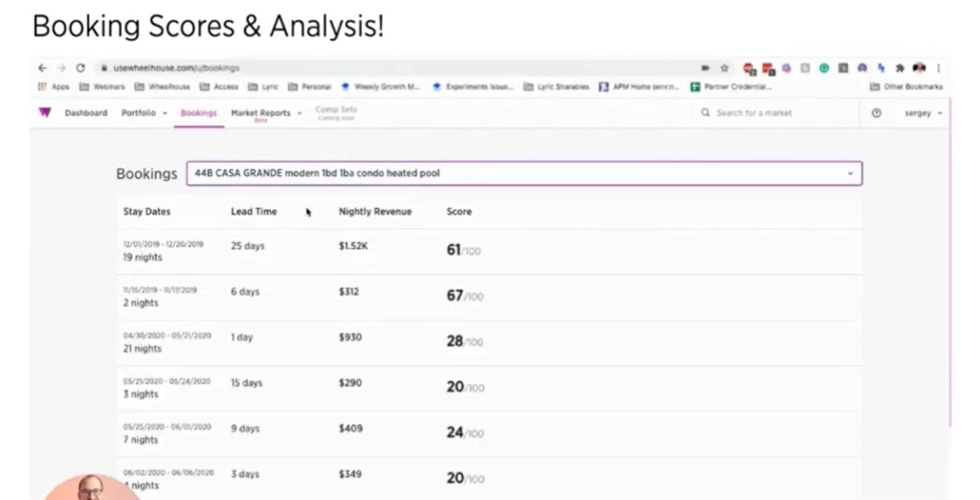Click the 67/100 score
The width and height of the screenshot is (980, 500).
point(464,295)
